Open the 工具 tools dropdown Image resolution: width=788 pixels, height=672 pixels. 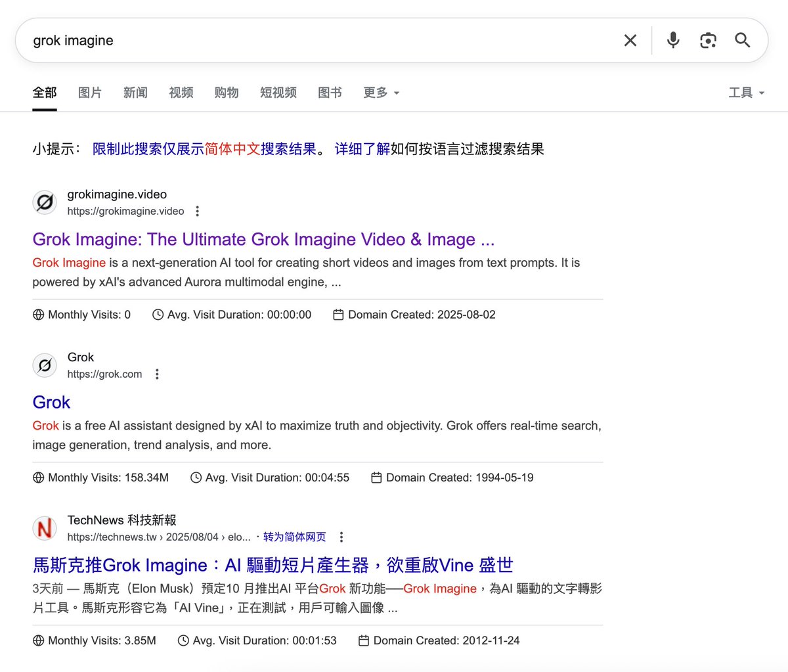pos(747,93)
